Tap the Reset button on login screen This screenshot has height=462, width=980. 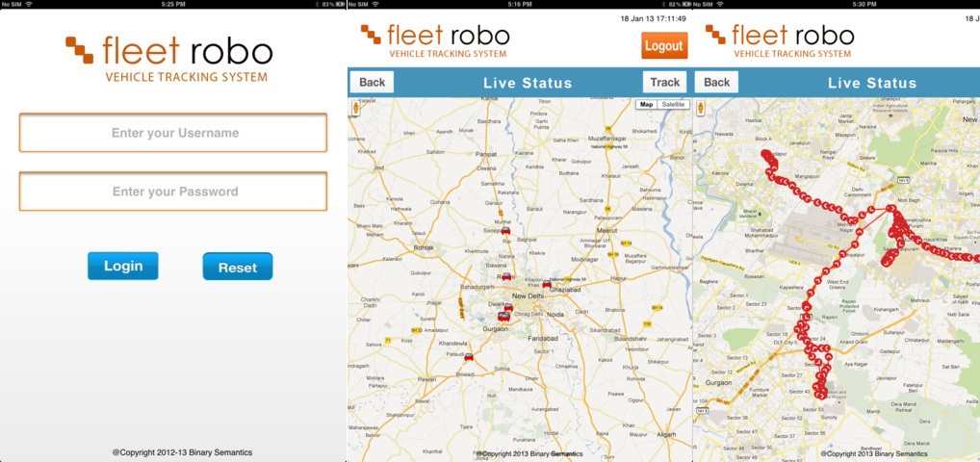(x=238, y=267)
